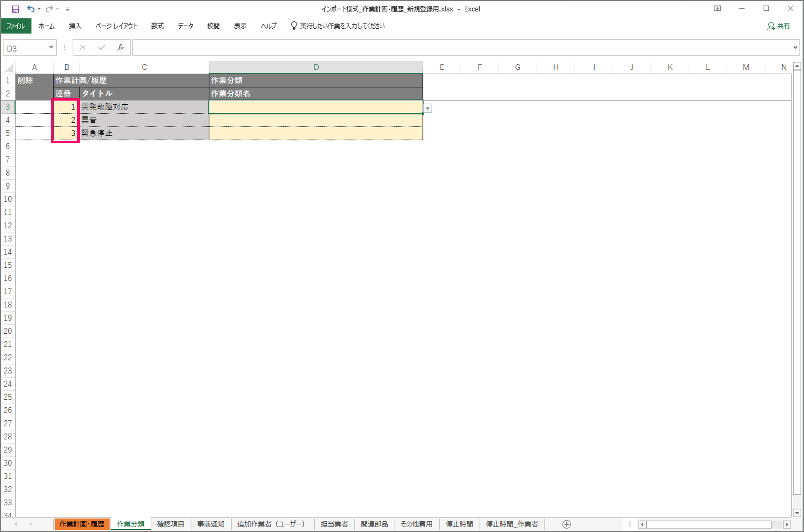
Task: Open the ribbon display options icon
Action: pos(717,9)
